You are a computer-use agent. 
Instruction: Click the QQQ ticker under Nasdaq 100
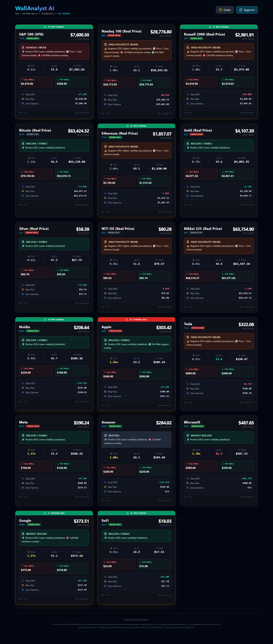103,35
